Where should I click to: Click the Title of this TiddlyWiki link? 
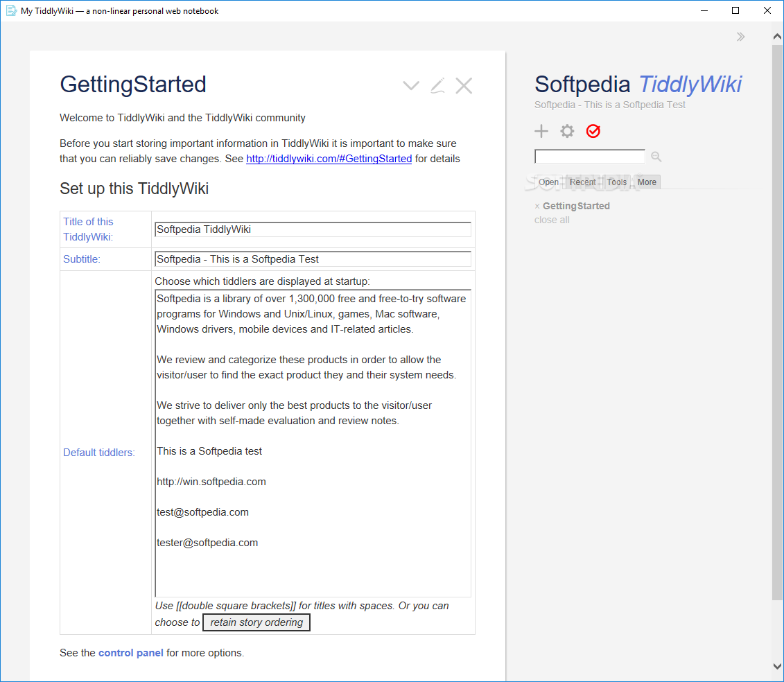click(88, 229)
